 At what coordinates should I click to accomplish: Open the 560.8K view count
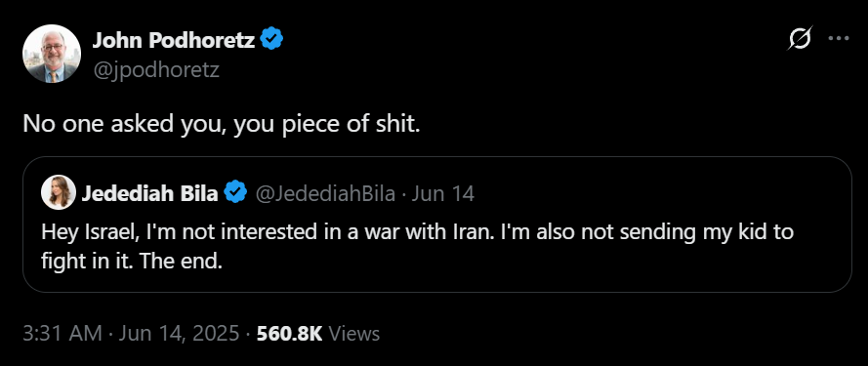coord(290,334)
